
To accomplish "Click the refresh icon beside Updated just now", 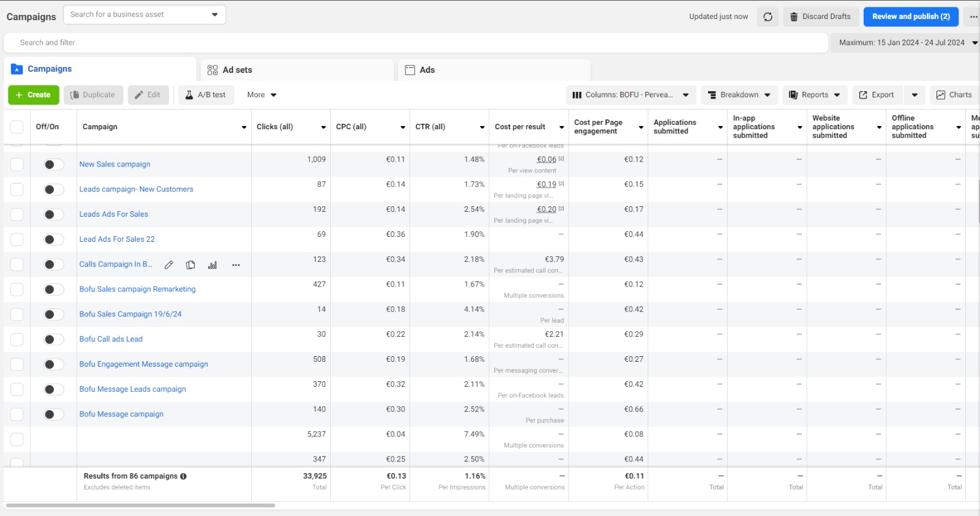I will point(767,17).
